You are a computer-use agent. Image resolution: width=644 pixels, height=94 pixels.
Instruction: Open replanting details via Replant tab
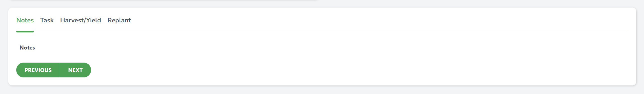[119, 20]
